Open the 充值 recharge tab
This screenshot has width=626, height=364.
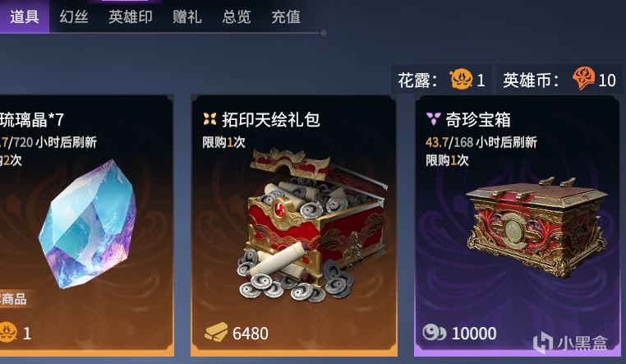(286, 16)
